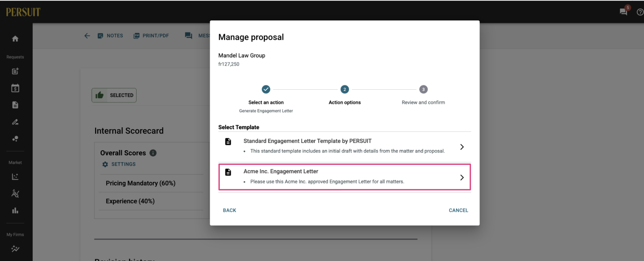Select Standard Engagement Letter Template by PERSUIT
Image resolution: width=644 pixels, height=261 pixels.
click(x=345, y=147)
